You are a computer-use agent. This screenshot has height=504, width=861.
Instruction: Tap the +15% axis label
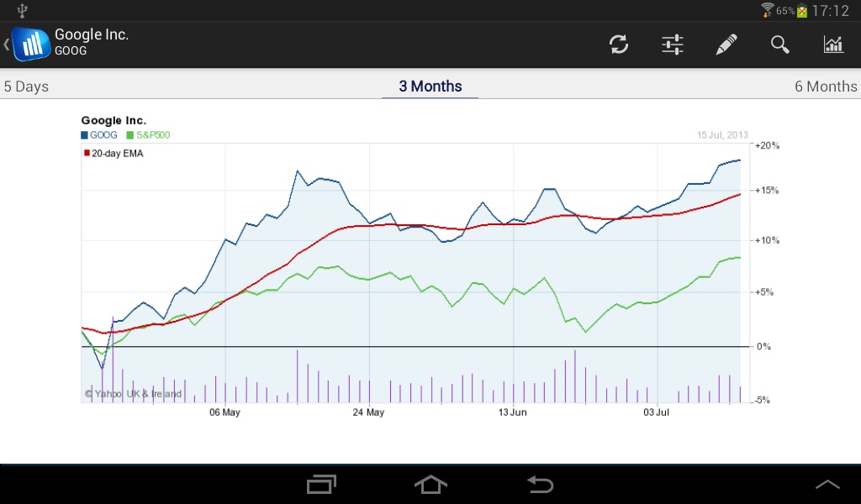767,191
